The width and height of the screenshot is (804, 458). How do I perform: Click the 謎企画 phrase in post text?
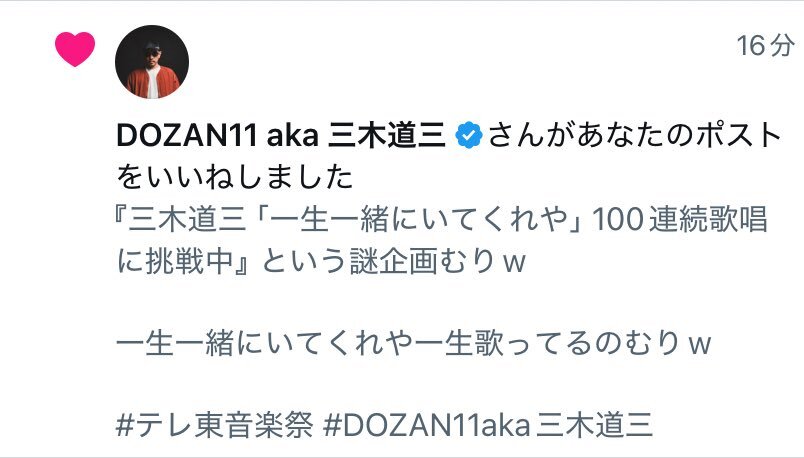tap(393, 261)
